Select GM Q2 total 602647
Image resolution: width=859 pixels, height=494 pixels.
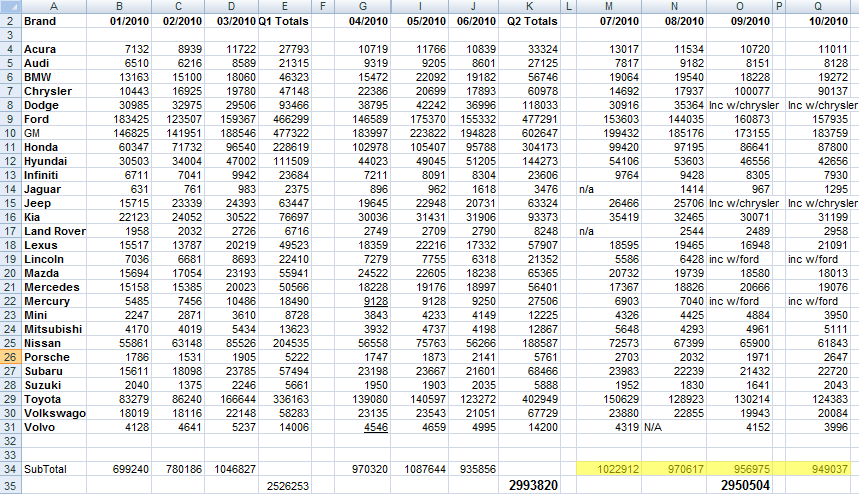[x=529, y=133]
